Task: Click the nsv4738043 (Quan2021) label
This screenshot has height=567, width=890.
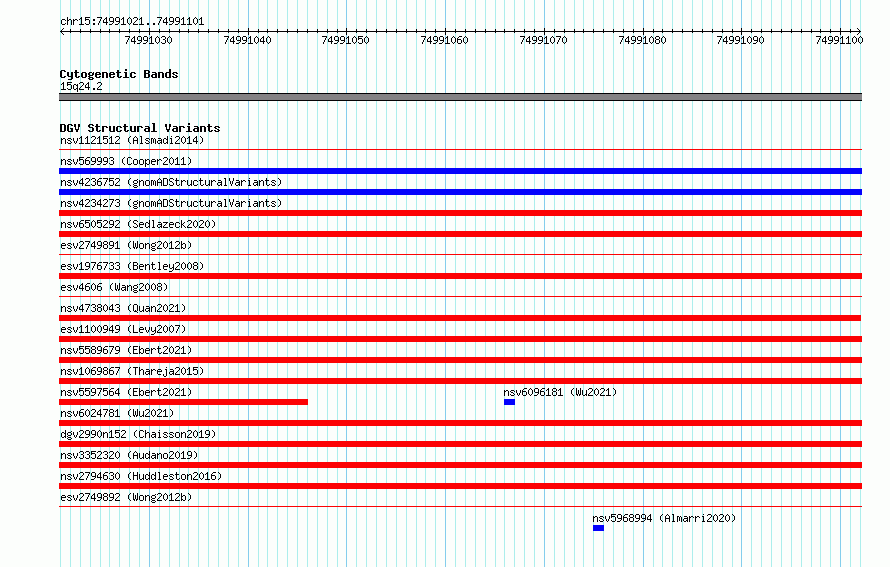Action: point(123,308)
